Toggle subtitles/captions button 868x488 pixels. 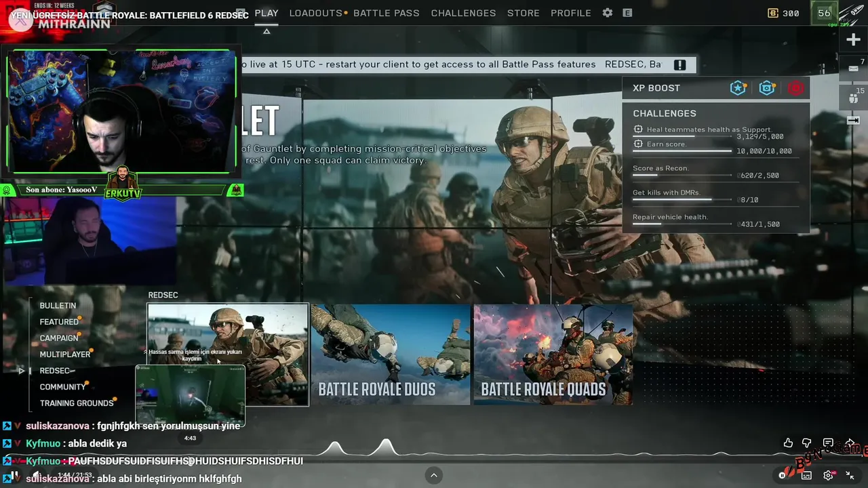(806, 475)
